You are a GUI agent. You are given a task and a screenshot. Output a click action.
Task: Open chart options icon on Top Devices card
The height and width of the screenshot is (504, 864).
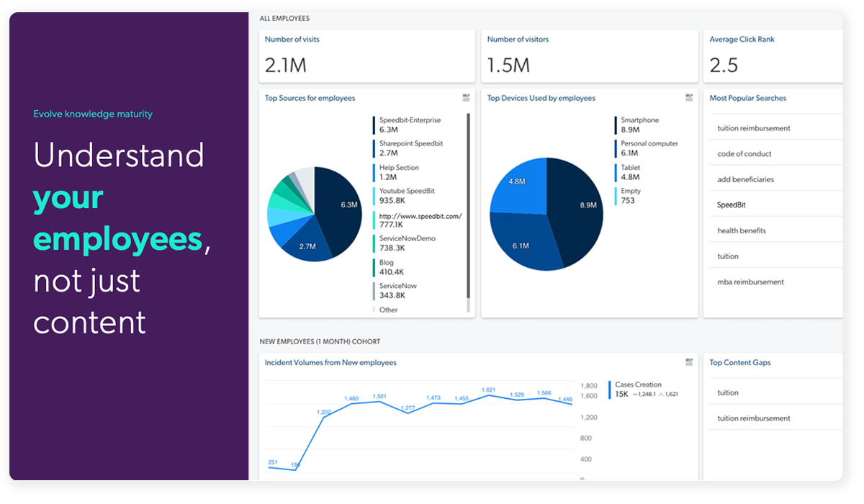pyautogui.click(x=689, y=97)
